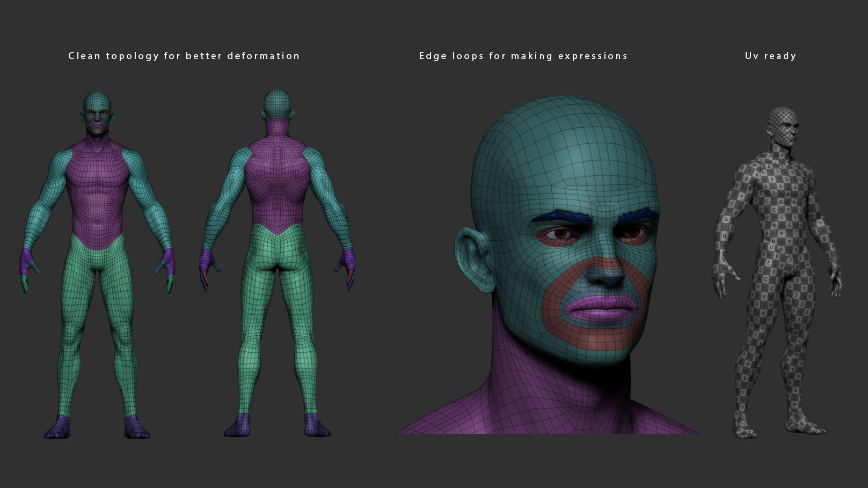Select the checker-textured UV body model
The image size is (868, 488).
pos(778,272)
